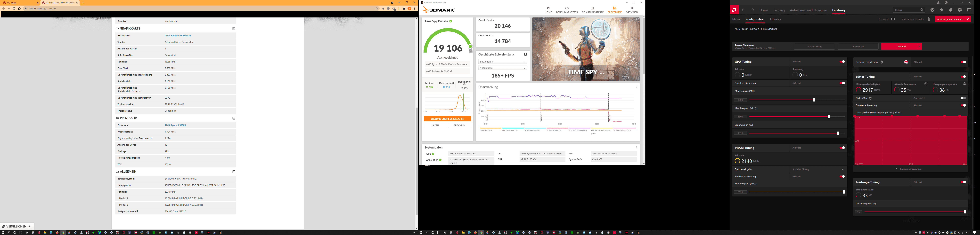Click the Laden button in 3DMark

click(435, 125)
